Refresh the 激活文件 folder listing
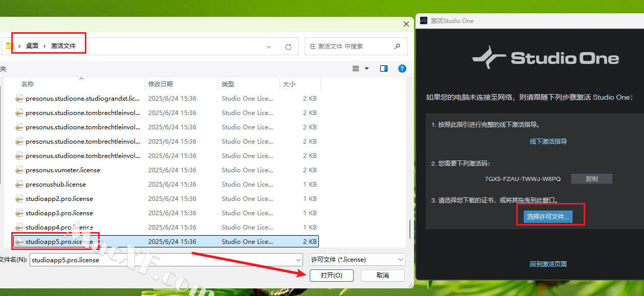The height and width of the screenshot is (296, 644). click(288, 47)
